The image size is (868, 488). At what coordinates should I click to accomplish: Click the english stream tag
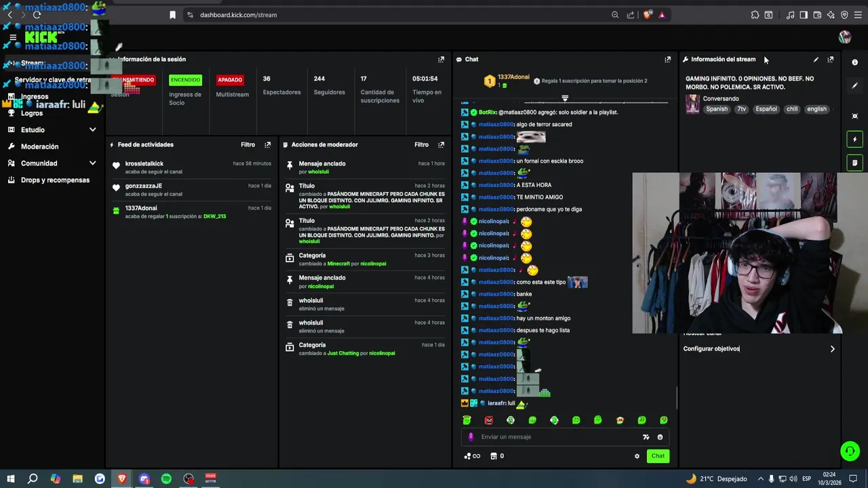pos(816,109)
